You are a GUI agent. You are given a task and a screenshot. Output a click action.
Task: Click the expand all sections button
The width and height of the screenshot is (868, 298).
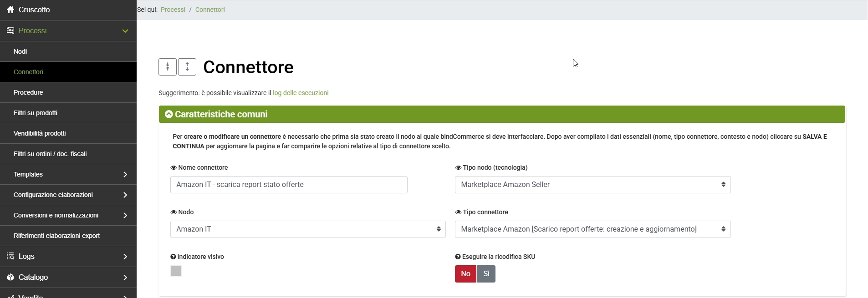point(187,67)
